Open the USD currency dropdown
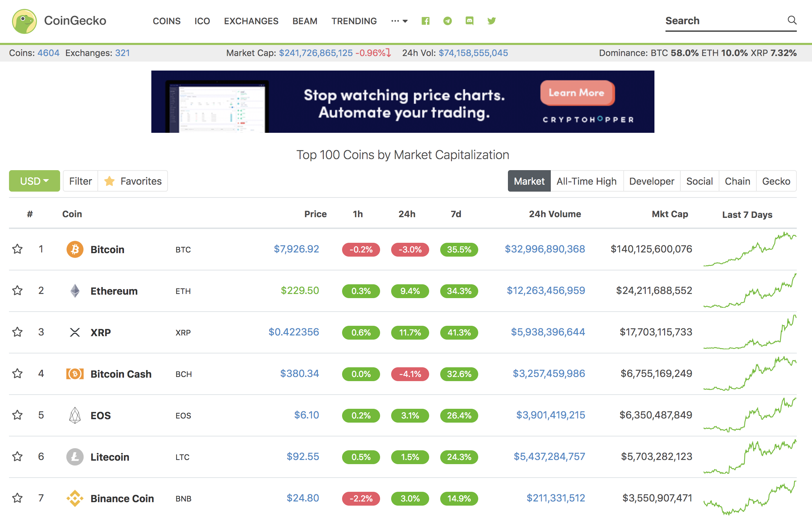This screenshot has height=516, width=812. coord(35,181)
